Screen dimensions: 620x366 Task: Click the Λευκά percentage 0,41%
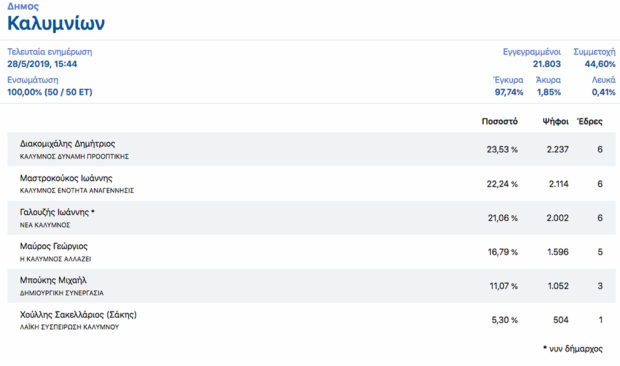tap(603, 92)
